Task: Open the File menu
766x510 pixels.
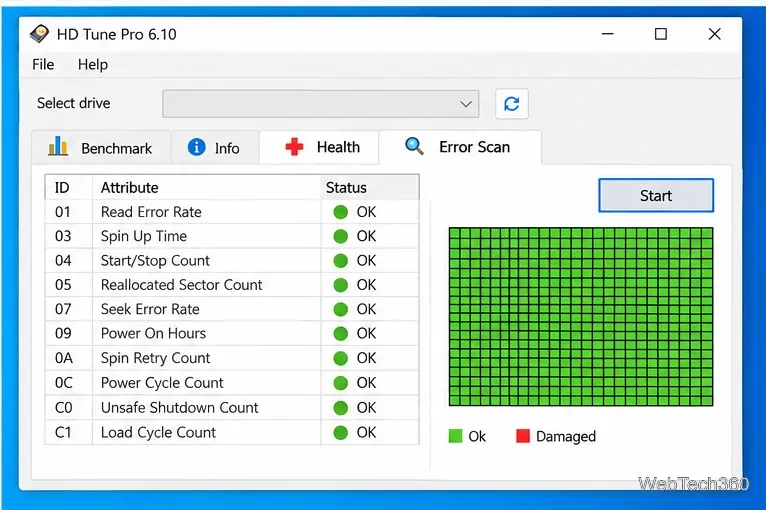Action: coord(43,64)
